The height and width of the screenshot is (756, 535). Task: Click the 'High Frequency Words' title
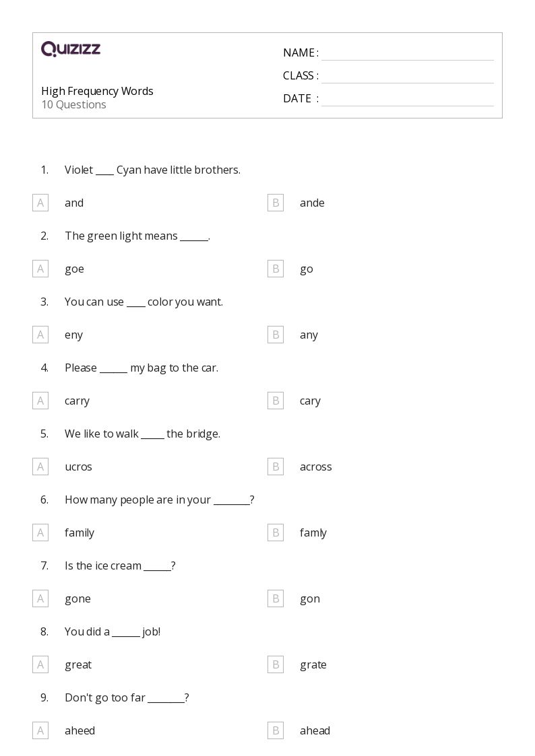[x=98, y=91]
